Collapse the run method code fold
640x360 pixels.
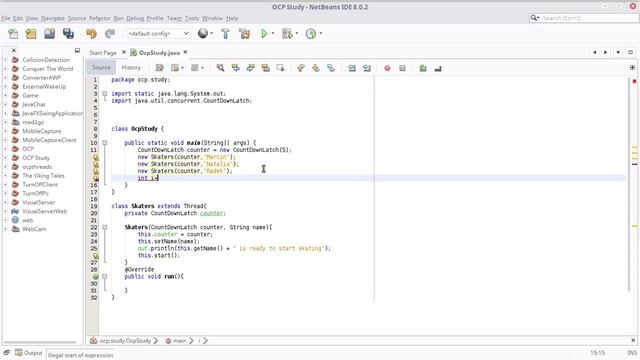click(x=104, y=277)
